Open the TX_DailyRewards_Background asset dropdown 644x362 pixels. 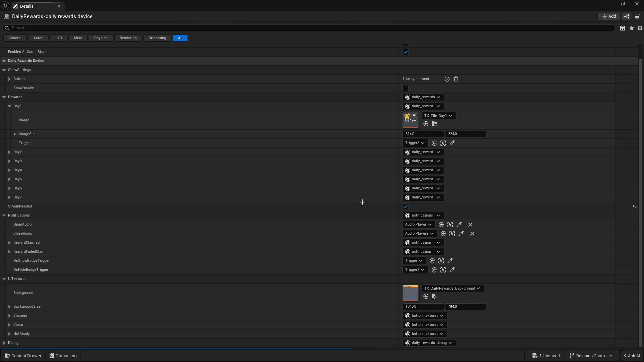tap(452, 288)
